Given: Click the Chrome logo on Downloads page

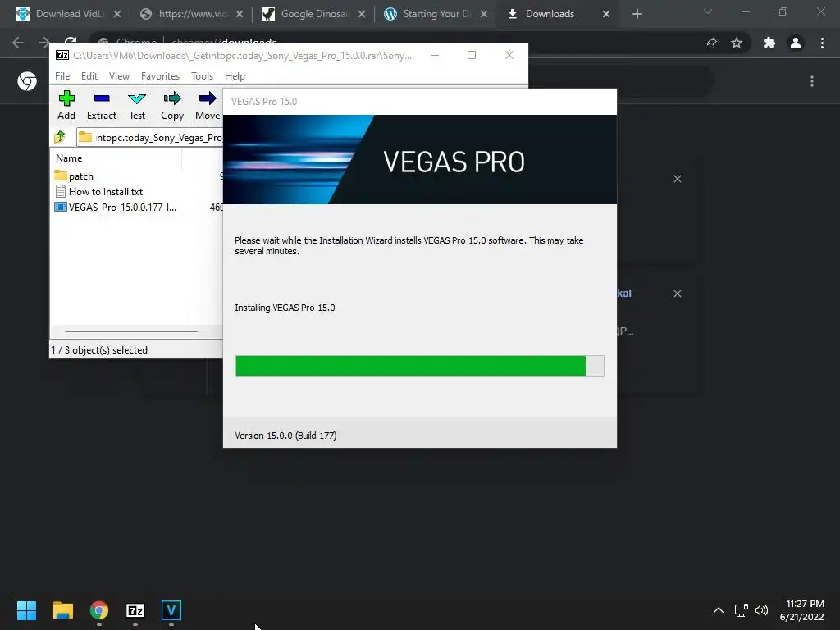Looking at the screenshot, I should [x=27, y=81].
